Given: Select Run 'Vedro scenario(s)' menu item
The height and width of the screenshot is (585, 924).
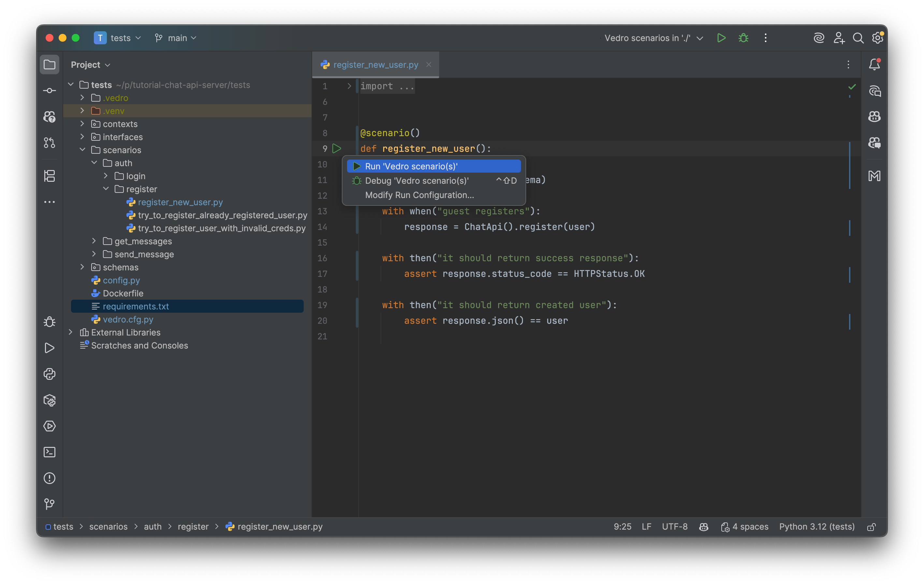Looking at the screenshot, I should pyautogui.click(x=434, y=166).
